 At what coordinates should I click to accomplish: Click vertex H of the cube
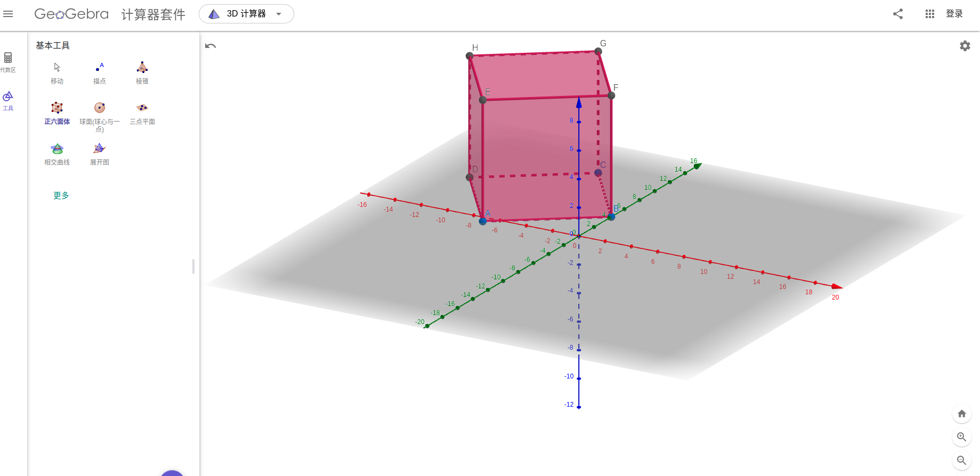coord(469,55)
